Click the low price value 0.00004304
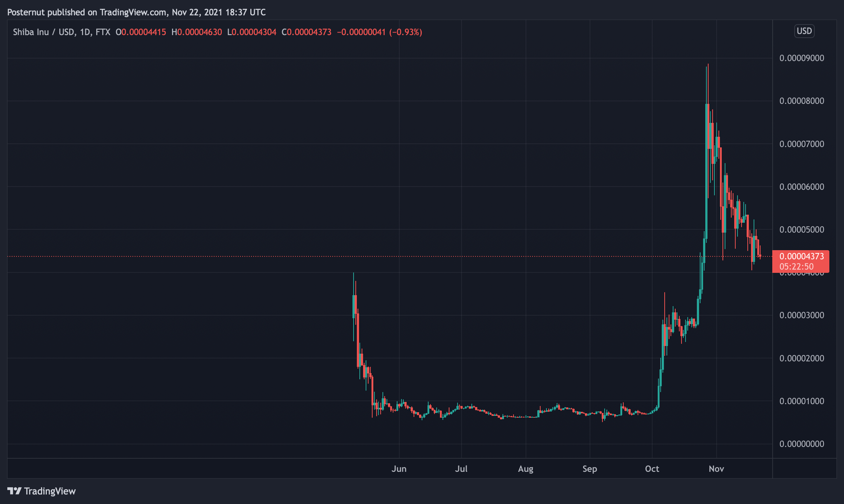 pyautogui.click(x=253, y=32)
